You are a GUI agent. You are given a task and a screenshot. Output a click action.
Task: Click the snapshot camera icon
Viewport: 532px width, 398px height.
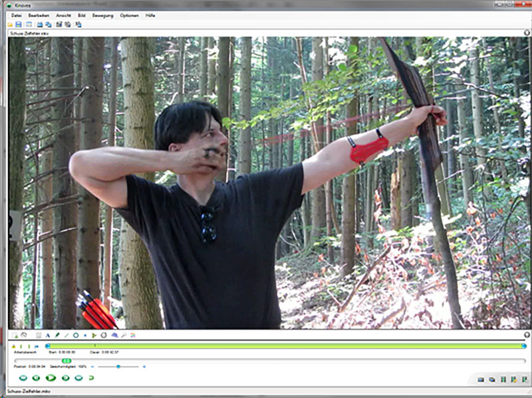coord(481,379)
